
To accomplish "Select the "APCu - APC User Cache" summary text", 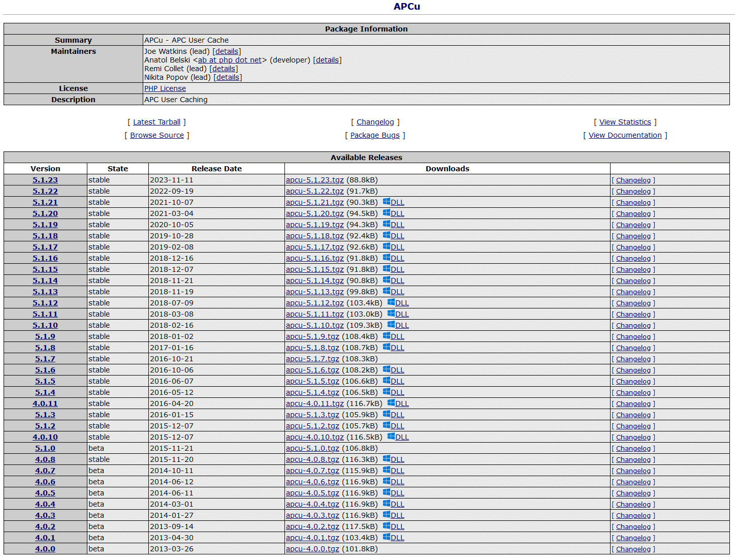I will pos(186,40).
